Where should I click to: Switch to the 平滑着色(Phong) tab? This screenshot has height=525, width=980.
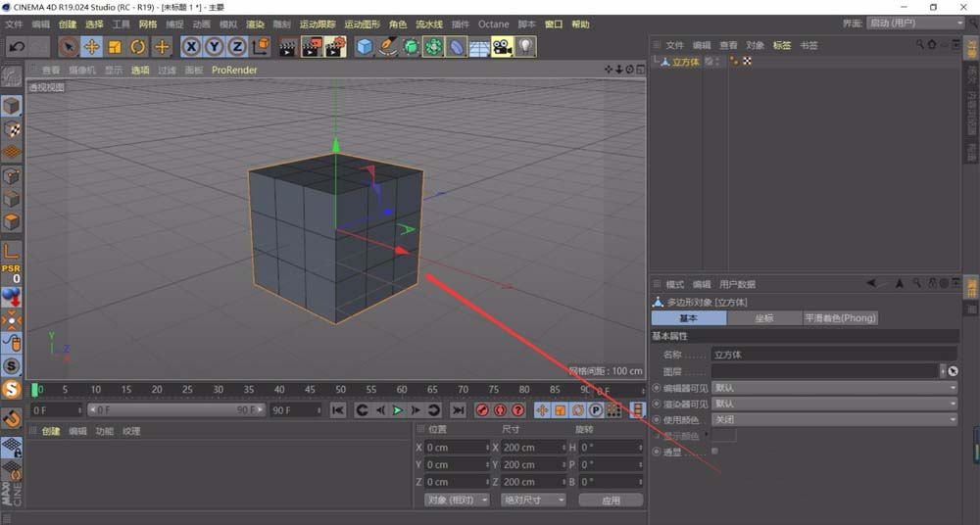click(841, 318)
